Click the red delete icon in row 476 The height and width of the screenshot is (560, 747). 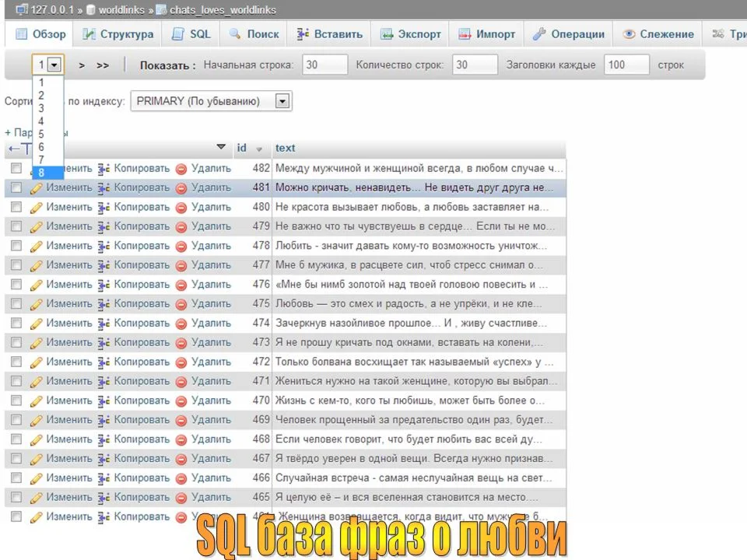coord(181,285)
